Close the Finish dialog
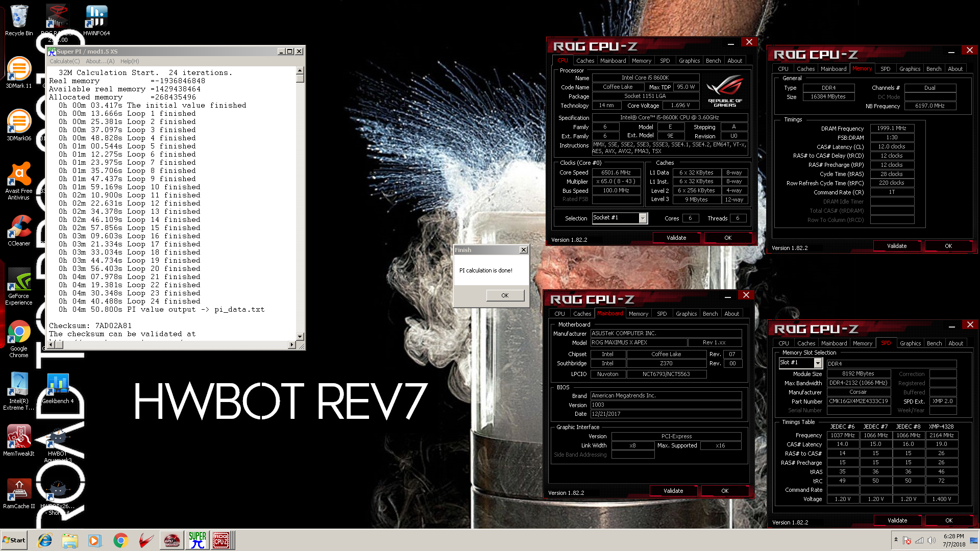This screenshot has width=980, height=551. pyautogui.click(x=523, y=250)
